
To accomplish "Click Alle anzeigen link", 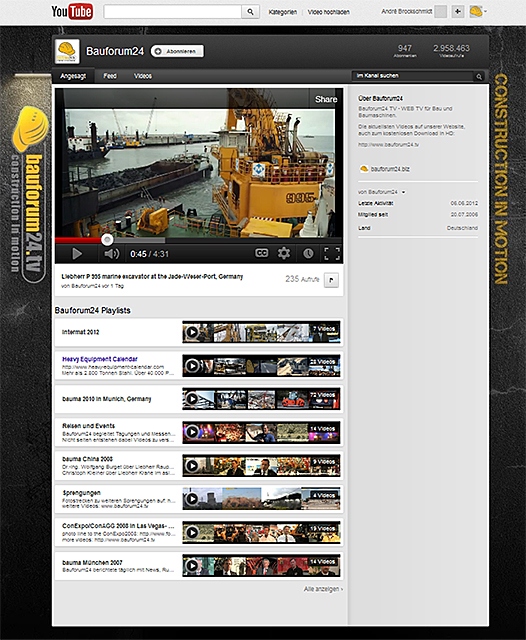I will 323,589.
